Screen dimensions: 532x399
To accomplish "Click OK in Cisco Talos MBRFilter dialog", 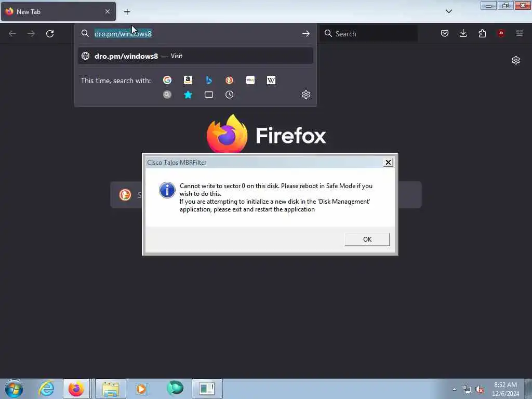I will (x=367, y=239).
